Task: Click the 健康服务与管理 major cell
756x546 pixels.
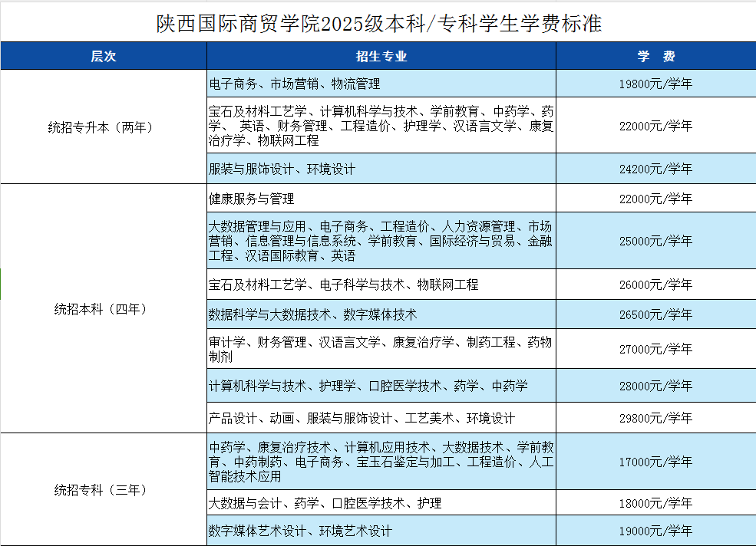Action: 381,198
